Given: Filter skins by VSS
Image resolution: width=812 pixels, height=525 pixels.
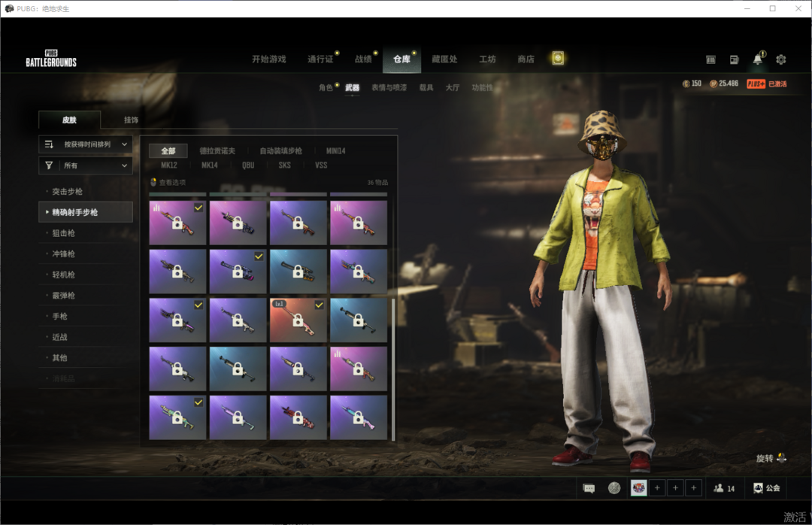Looking at the screenshot, I should tap(321, 165).
